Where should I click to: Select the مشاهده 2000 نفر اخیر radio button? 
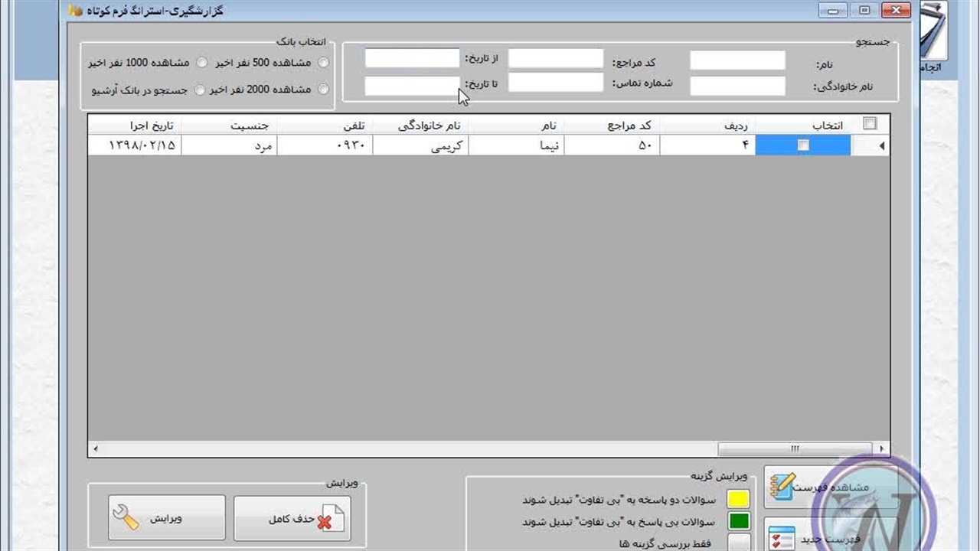[x=323, y=90]
